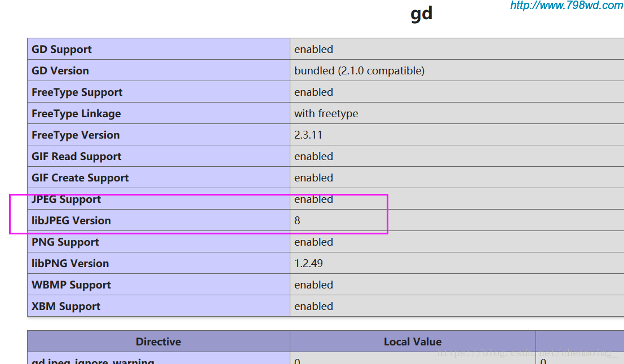624x364 pixels.
Task: Click 'bundled (2.1.0 compatible)' value
Action: (360, 71)
